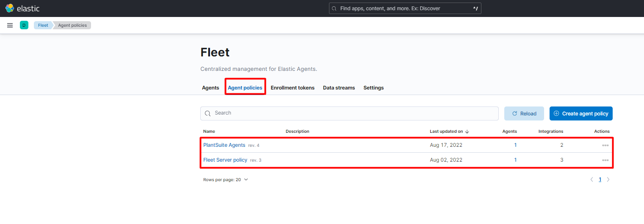
Task: Open the green D space avatar
Action: [x=24, y=25]
